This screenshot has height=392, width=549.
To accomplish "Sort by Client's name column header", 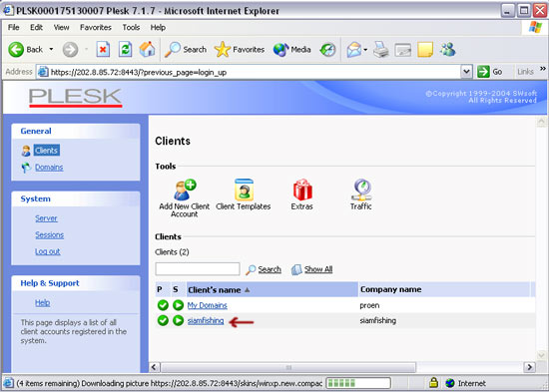I will point(273,289).
